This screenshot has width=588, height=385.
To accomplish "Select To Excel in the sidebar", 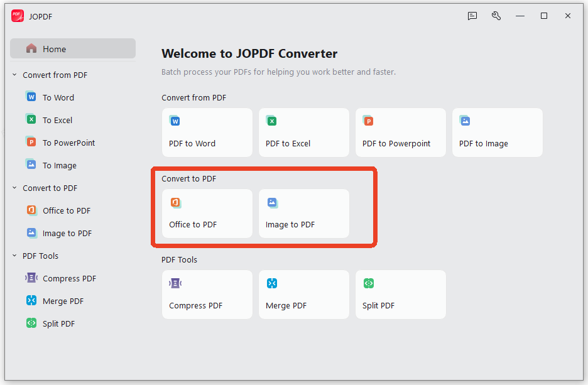I will [x=57, y=121].
